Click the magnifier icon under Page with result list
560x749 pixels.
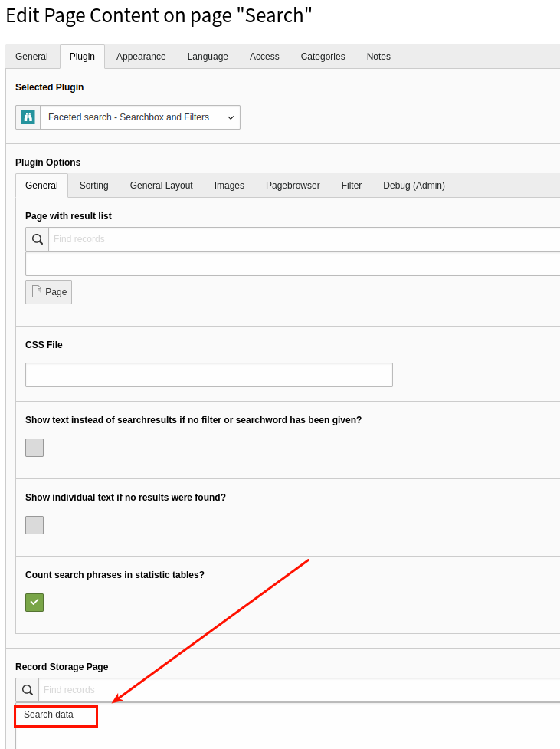pyautogui.click(x=36, y=238)
